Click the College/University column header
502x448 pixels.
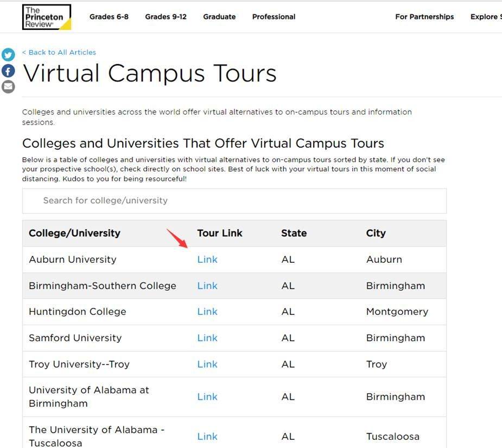pyautogui.click(x=74, y=233)
